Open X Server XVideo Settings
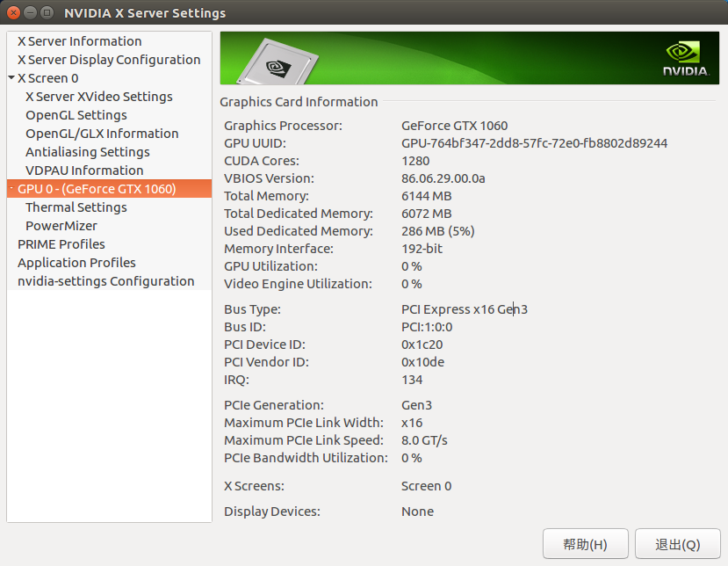This screenshot has width=728, height=566. click(99, 96)
